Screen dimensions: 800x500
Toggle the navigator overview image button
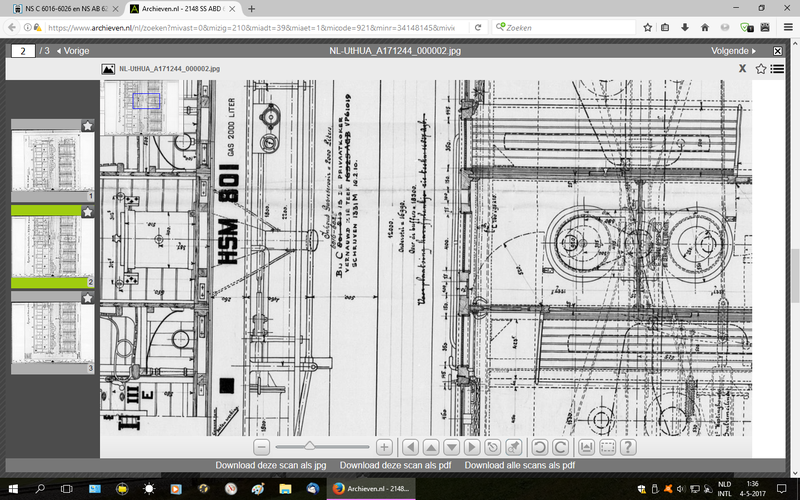click(586, 447)
